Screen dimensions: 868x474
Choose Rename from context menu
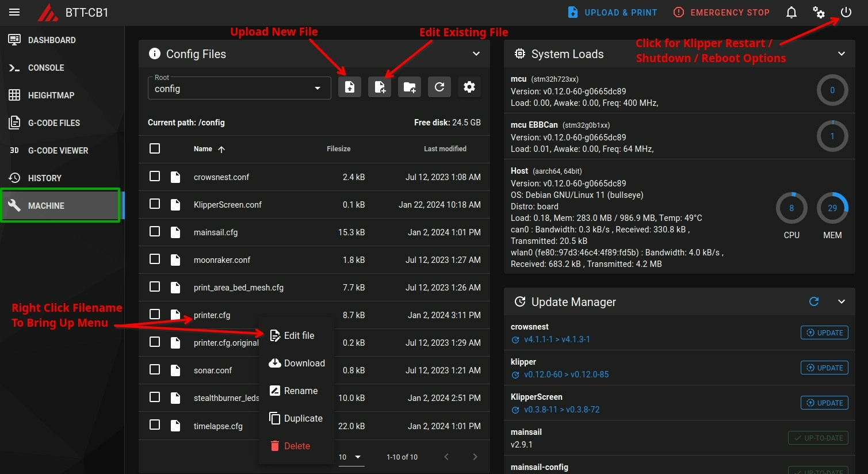(x=296, y=391)
